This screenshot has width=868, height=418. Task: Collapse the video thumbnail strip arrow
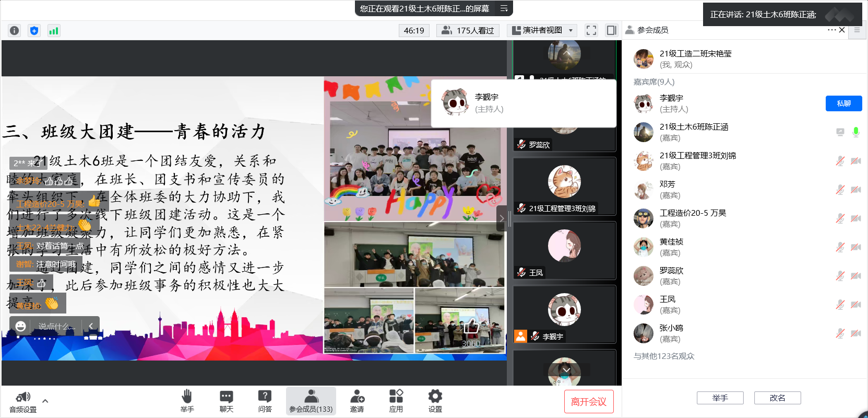(502, 218)
